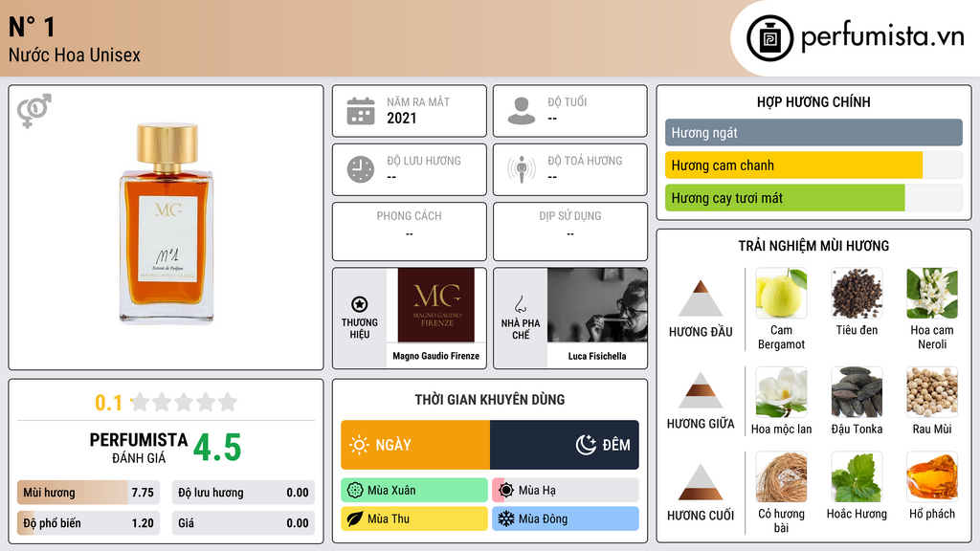Click the leaf icon beside Mùa Thu
This screenshot has width=980, height=551.
(355, 519)
